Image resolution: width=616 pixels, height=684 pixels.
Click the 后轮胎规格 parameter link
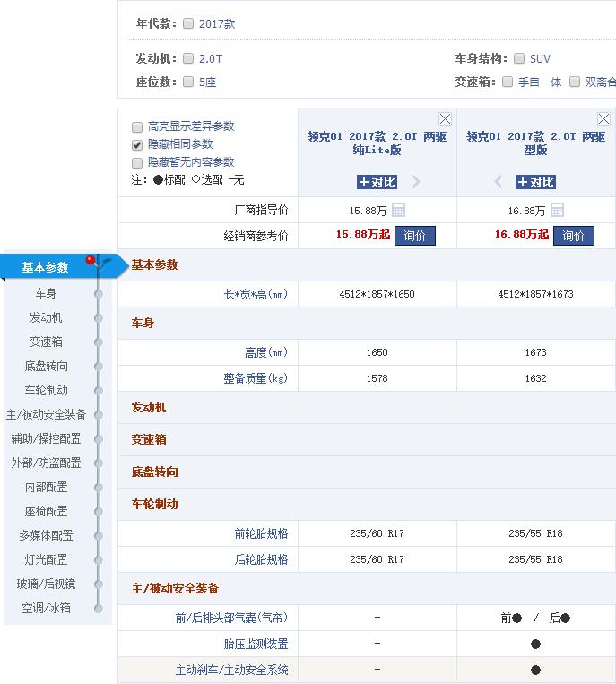(x=261, y=559)
